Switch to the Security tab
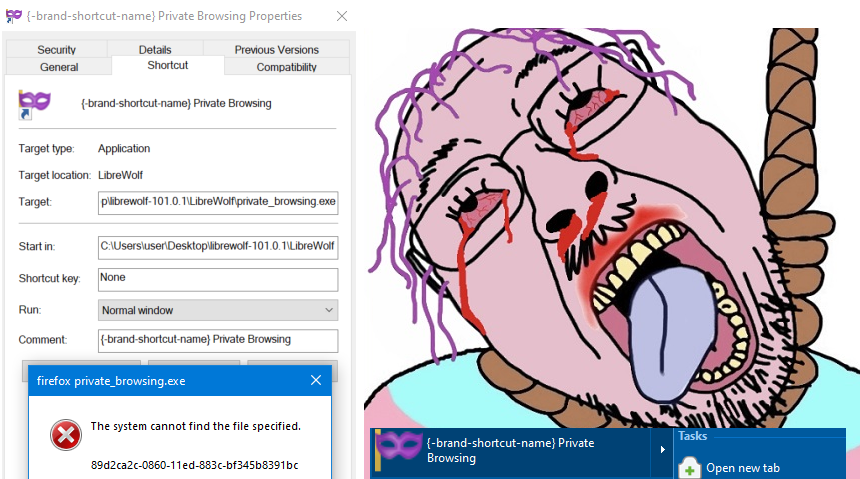The height and width of the screenshot is (479, 860). point(56,49)
